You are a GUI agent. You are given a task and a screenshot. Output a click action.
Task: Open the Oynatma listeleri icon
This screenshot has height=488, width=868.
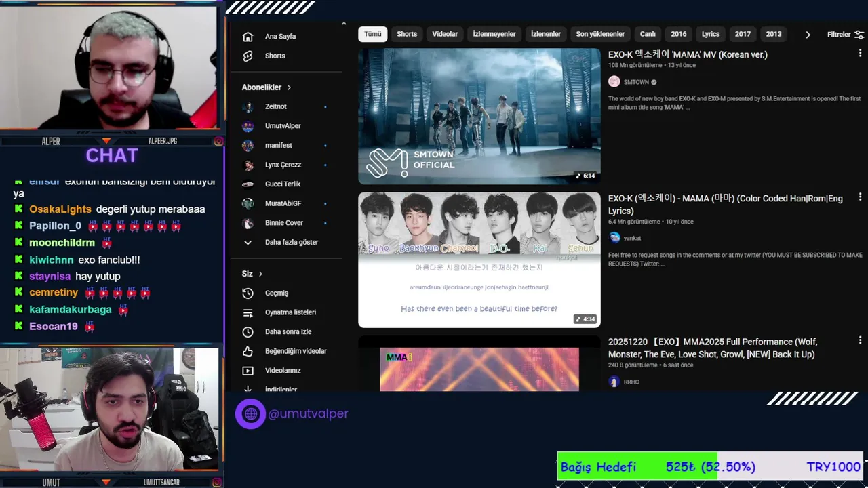point(248,312)
